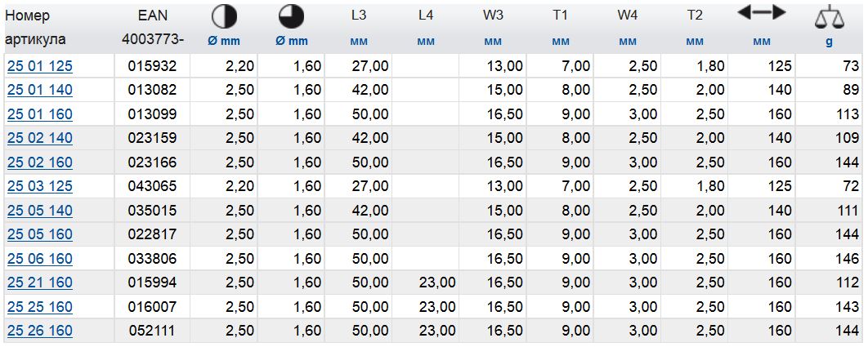
Task: Open article link 25 01 140
Action: click(x=39, y=90)
